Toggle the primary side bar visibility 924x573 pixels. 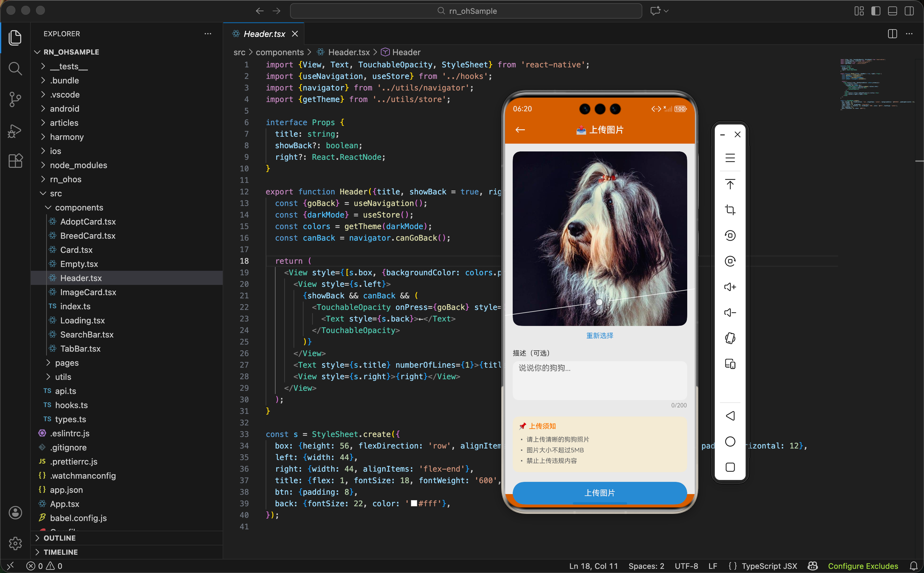[x=876, y=11]
